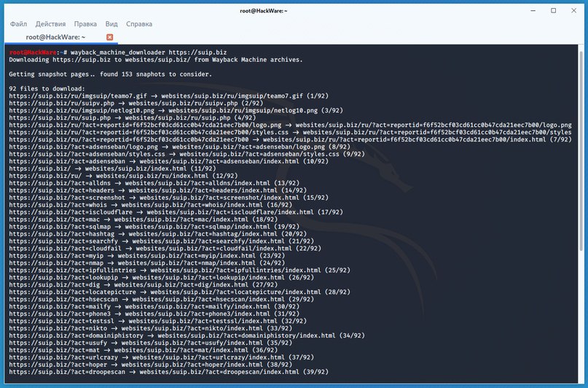
Task: Click the ?act=myip (23/92) line
Action: 146,256
